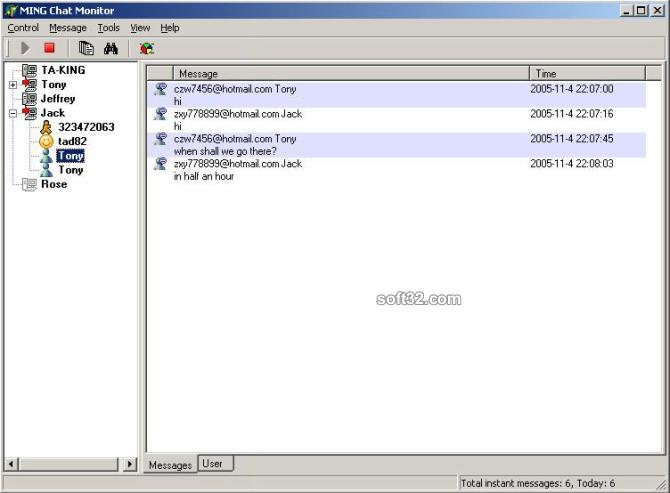The image size is (670, 493).
Task: Collapse the Jack computer node
Action: pyautogui.click(x=13, y=114)
